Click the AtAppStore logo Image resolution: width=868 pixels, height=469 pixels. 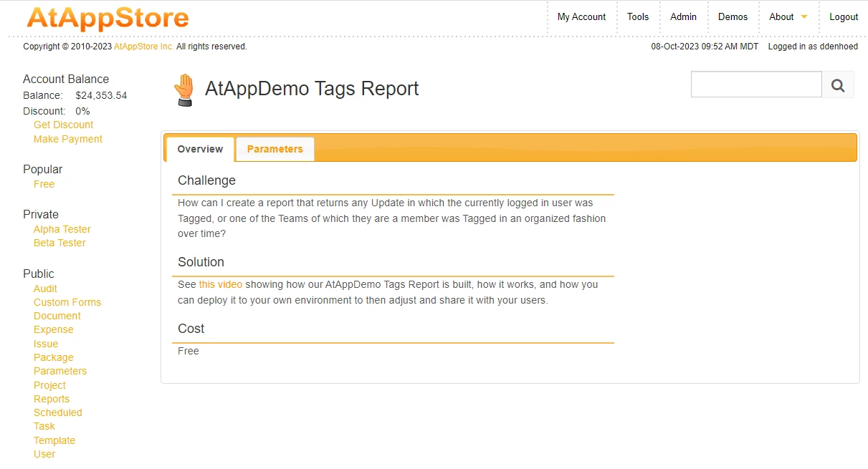[108, 17]
